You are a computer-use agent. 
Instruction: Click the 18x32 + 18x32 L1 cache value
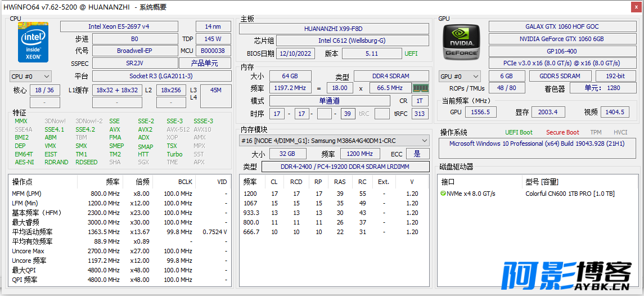pos(118,90)
